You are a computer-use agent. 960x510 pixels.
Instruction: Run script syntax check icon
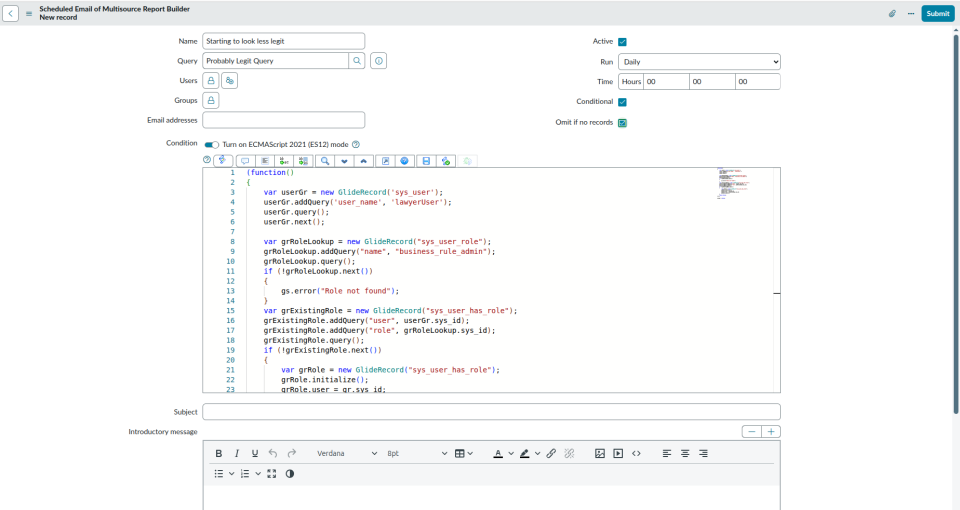pos(446,160)
